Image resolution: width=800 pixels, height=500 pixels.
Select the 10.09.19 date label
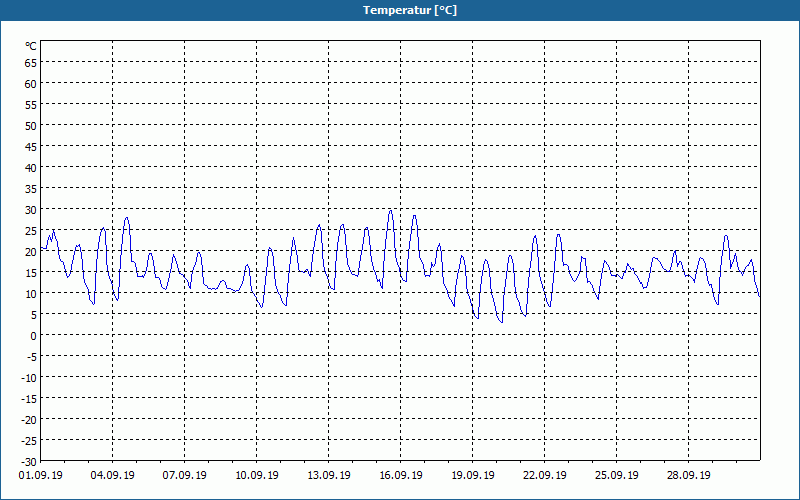[257, 475]
